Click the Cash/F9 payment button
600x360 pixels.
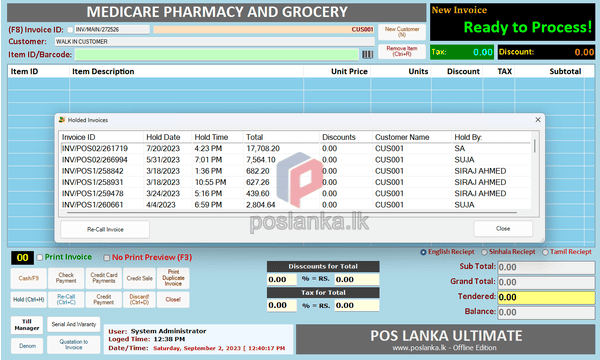(29, 278)
